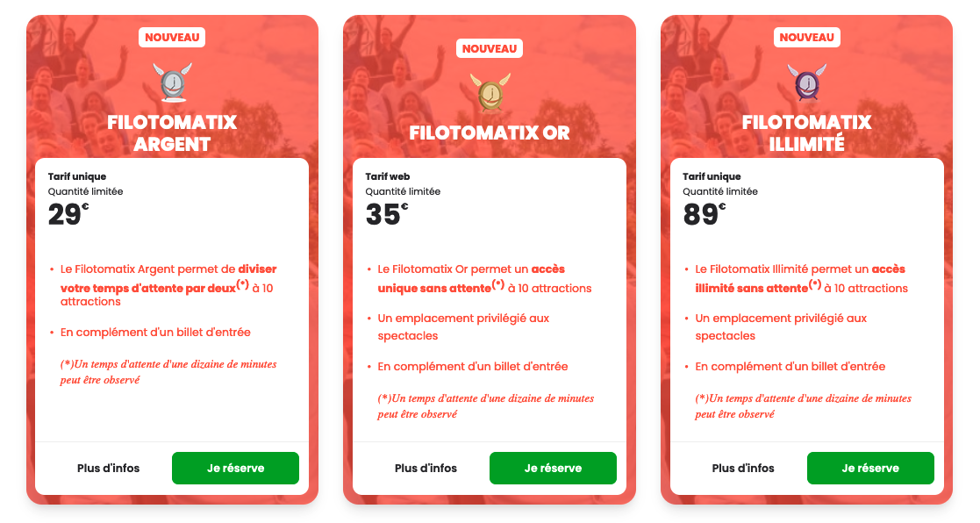Click the NOUVEAU badge on the Or card

click(x=489, y=48)
